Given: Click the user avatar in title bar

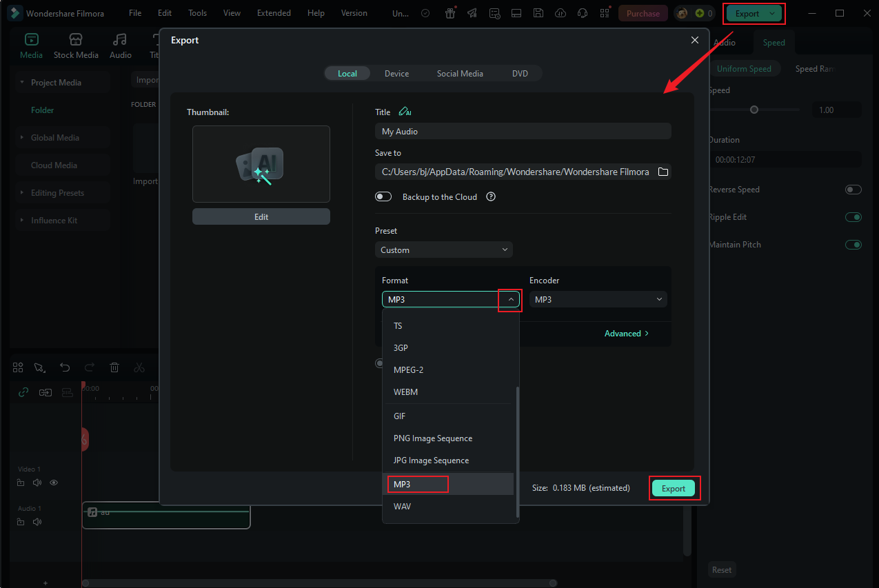Looking at the screenshot, I should point(683,13).
